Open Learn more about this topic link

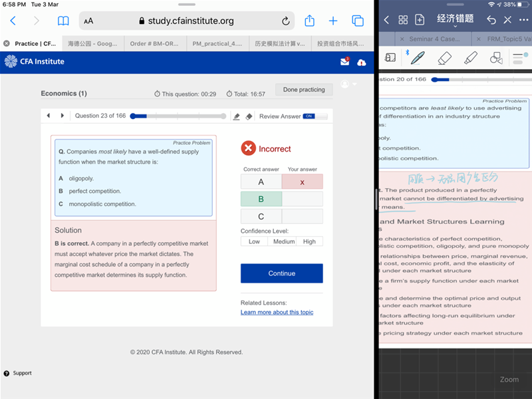click(x=277, y=312)
